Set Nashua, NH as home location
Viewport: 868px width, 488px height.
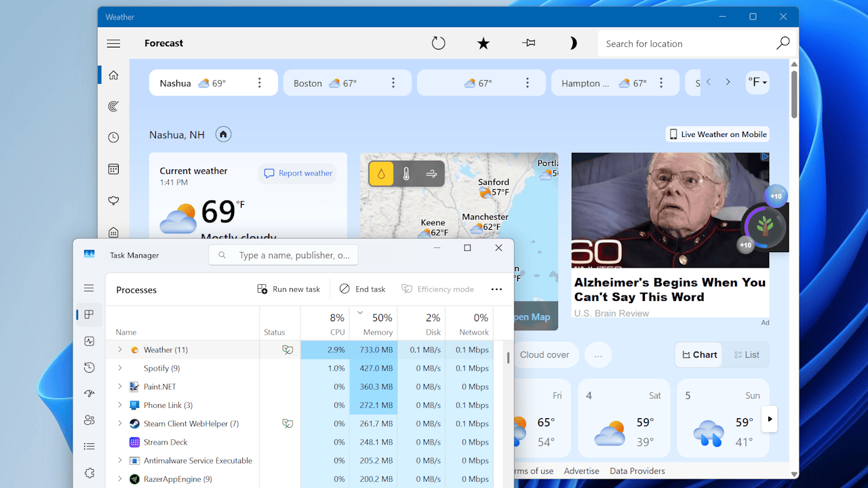(223, 134)
